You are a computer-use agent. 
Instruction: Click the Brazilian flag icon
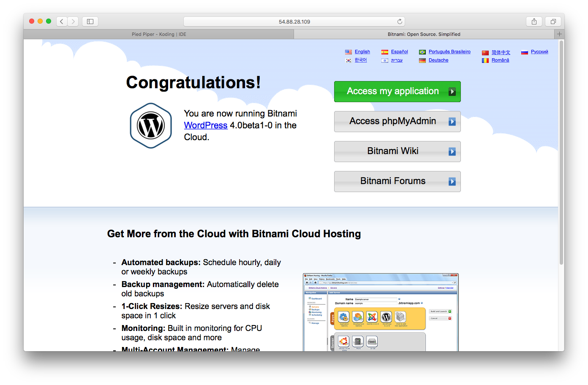(x=422, y=52)
